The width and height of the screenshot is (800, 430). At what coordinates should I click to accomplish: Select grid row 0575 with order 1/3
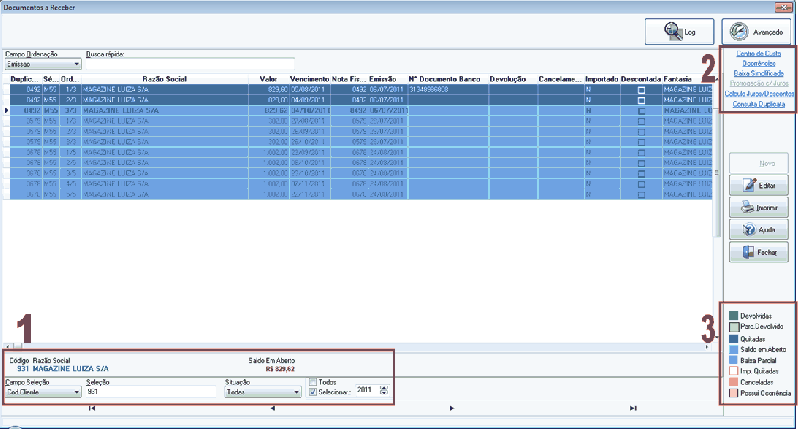361,121
